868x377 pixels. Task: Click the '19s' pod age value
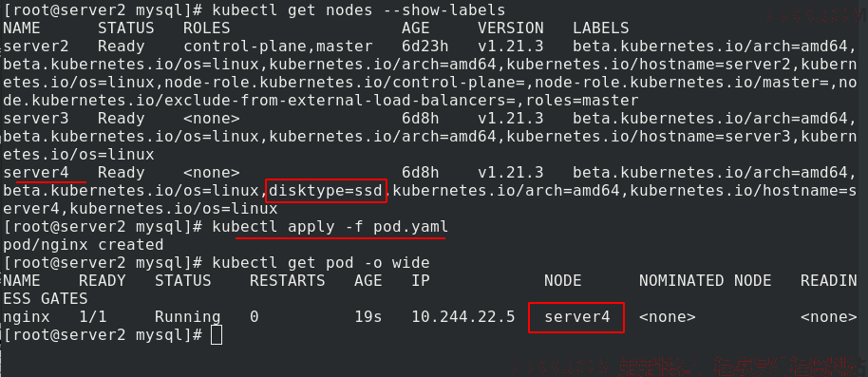pos(368,317)
